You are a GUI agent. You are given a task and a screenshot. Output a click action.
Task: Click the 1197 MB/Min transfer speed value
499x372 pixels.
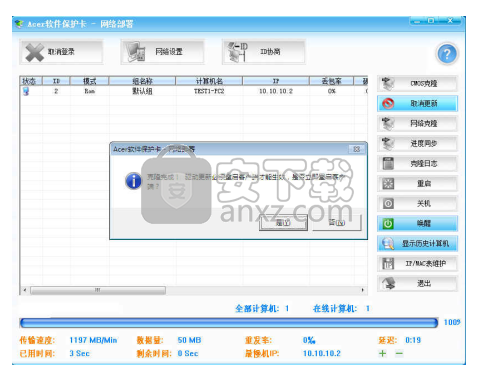[93, 340]
